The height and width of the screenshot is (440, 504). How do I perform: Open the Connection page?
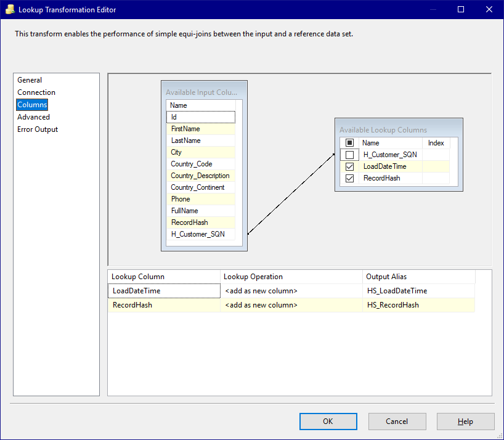36,92
